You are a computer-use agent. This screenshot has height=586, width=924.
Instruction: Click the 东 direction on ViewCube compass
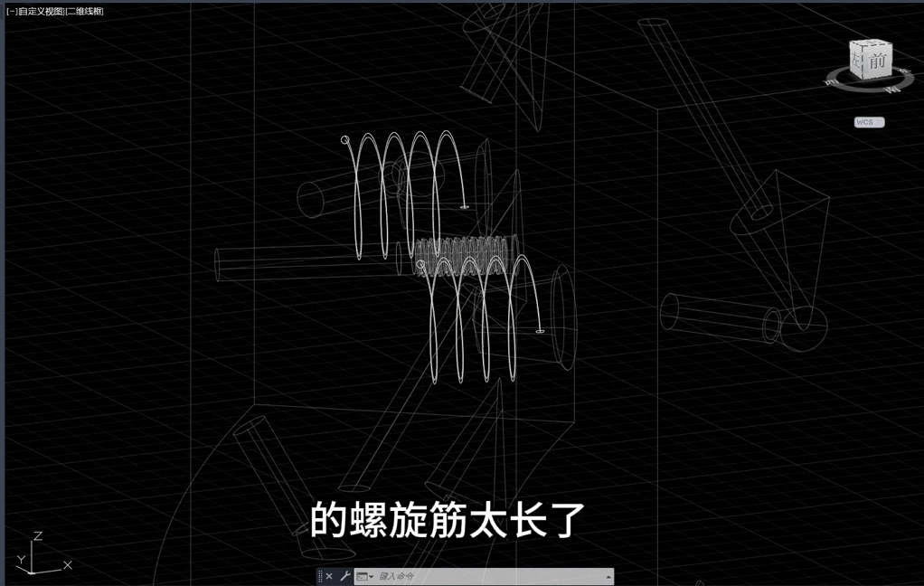[x=906, y=71]
